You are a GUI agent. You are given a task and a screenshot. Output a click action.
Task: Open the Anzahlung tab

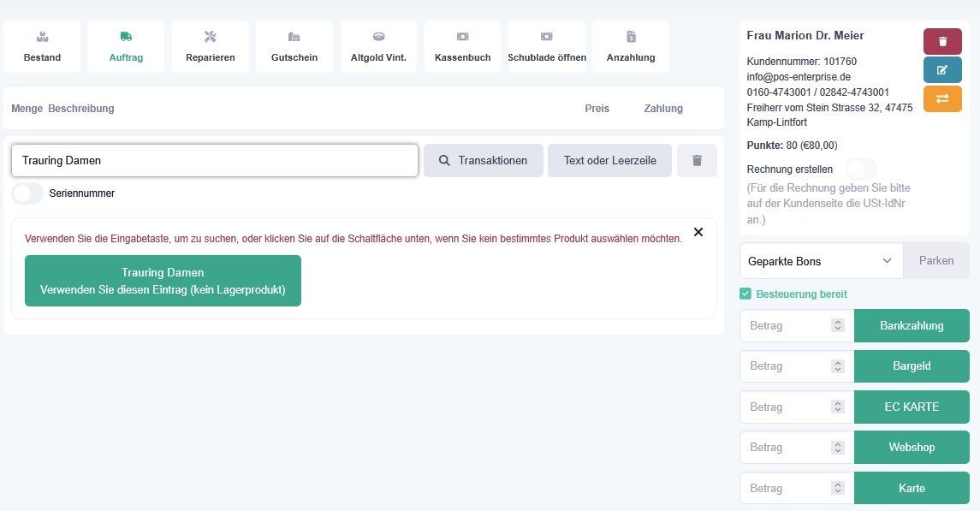[x=631, y=47]
